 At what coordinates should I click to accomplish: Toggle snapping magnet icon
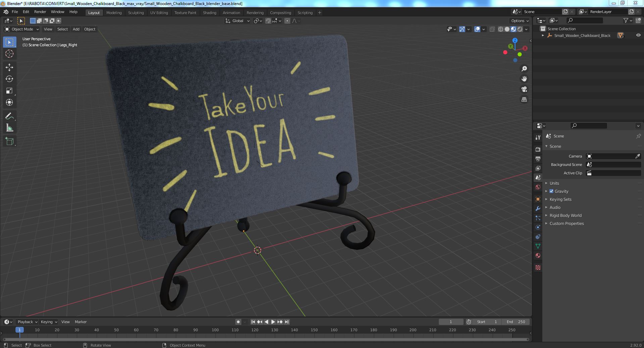(x=268, y=21)
